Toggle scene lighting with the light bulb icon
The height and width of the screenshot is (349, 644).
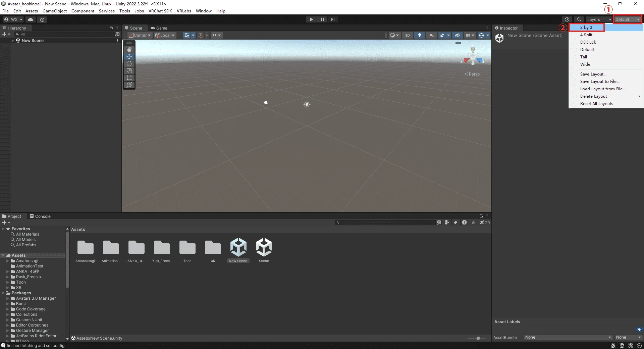[x=419, y=35]
